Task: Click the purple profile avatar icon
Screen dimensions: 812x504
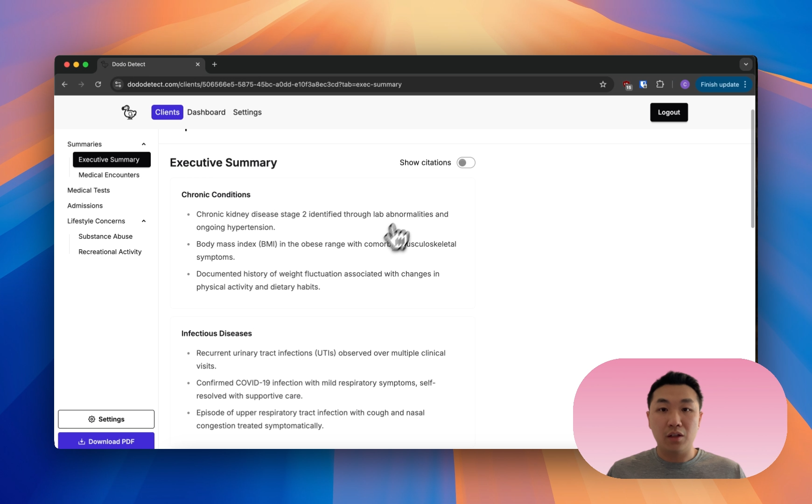Action: coord(685,84)
